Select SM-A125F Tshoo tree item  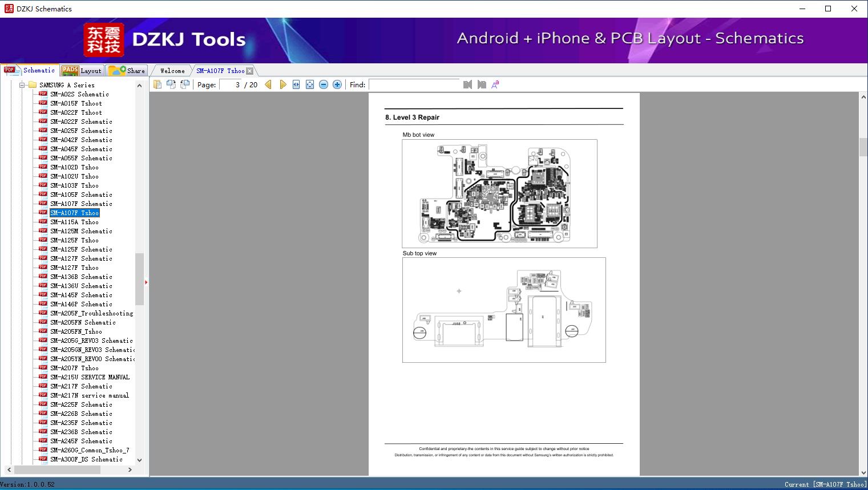click(x=74, y=240)
